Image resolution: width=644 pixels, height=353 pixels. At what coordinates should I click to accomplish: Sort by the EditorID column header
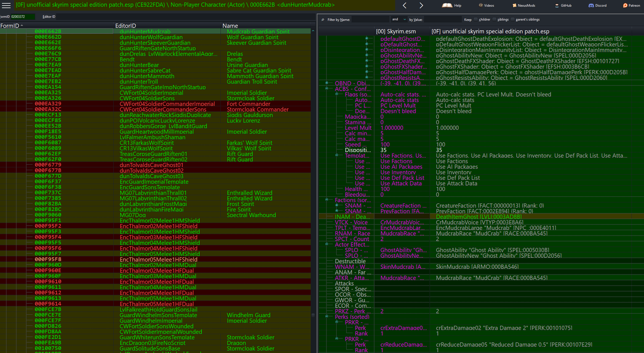tap(168, 25)
